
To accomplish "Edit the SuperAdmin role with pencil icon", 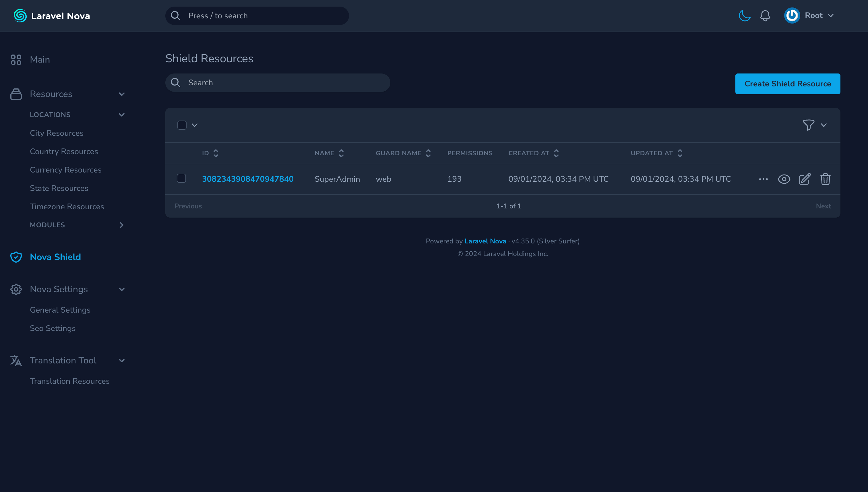I will point(805,179).
